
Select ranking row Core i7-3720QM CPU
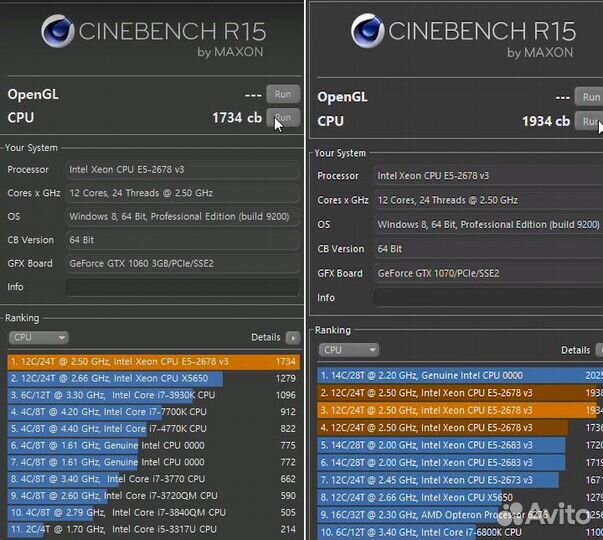point(153,496)
